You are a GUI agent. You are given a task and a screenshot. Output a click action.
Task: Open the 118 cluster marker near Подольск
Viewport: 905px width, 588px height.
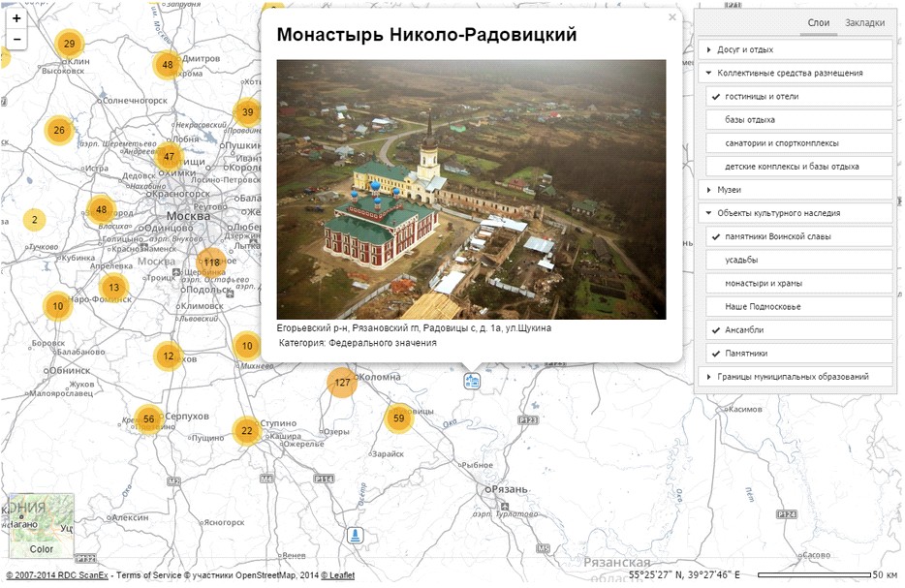pos(211,262)
